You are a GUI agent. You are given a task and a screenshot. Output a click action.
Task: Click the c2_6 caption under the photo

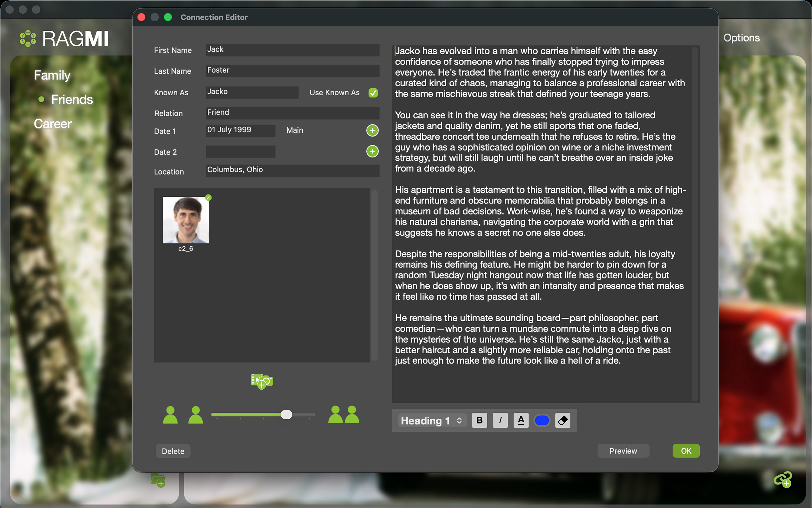click(186, 249)
